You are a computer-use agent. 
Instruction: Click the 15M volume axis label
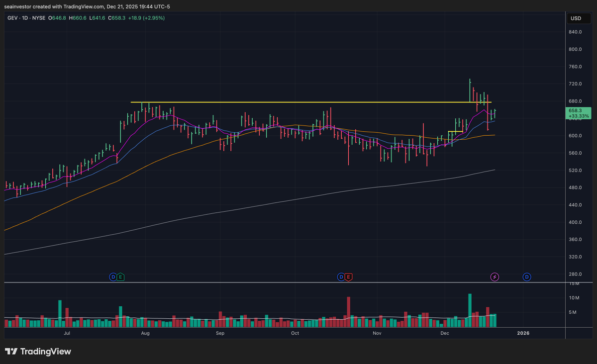click(x=573, y=283)
